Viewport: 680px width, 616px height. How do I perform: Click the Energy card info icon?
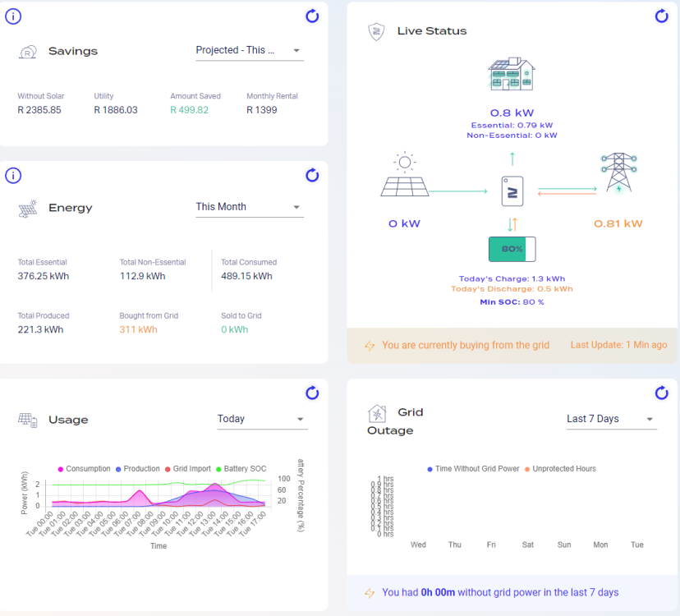coord(13,176)
